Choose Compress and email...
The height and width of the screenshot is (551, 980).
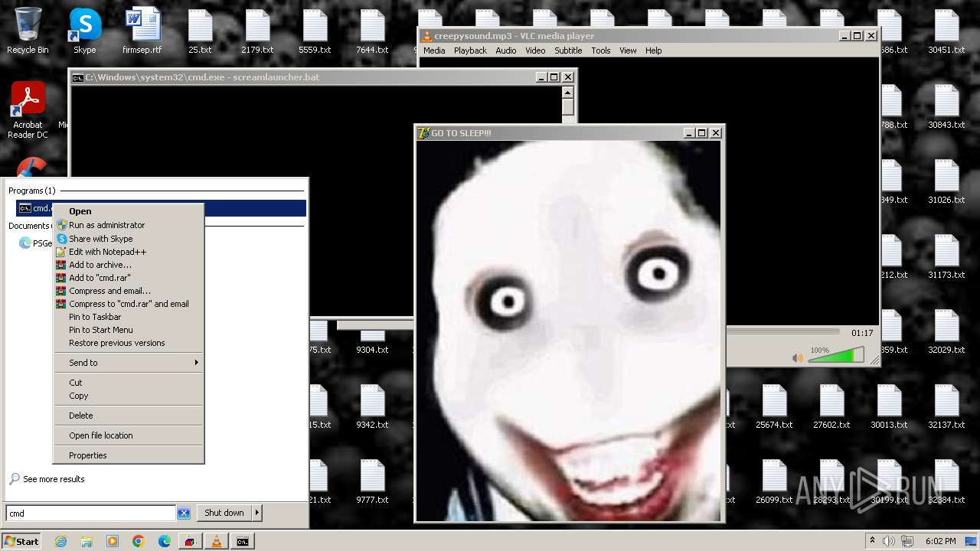click(x=128, y=291)
